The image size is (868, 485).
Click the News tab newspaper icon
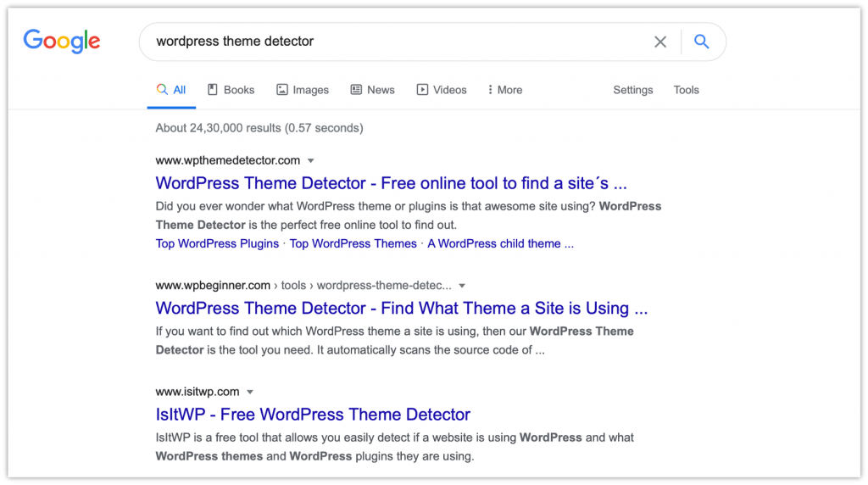356,89
